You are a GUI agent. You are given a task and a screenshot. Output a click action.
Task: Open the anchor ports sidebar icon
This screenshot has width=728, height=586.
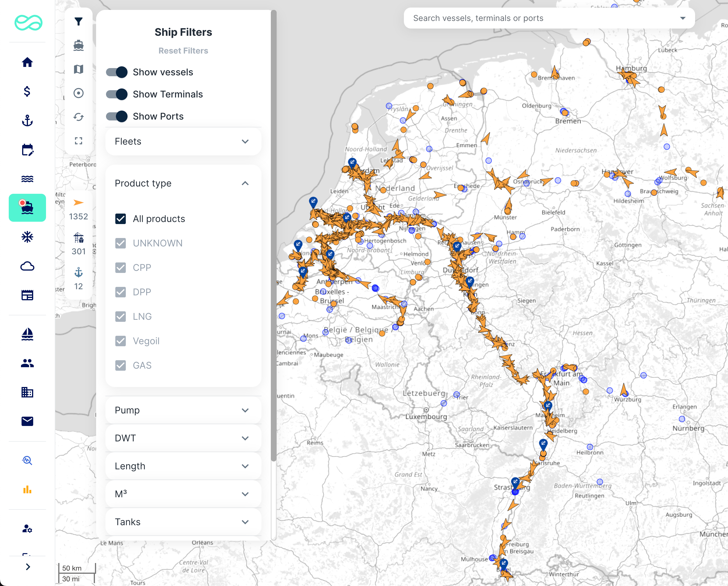[x=27, y=120]
